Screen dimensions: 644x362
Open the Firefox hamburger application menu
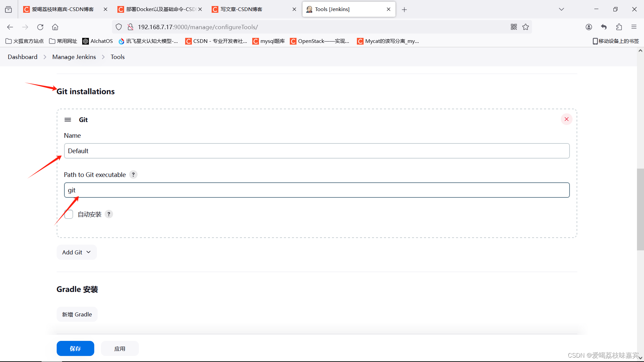coord(634,27)
